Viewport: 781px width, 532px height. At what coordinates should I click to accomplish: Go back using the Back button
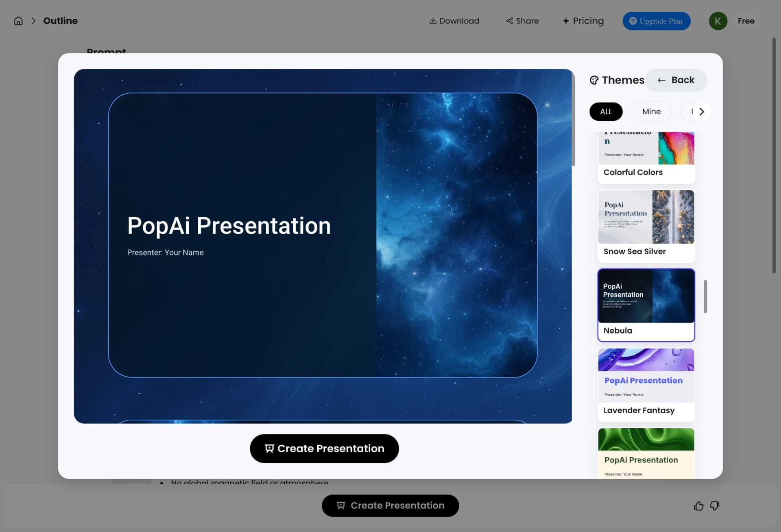click(676, 80)
